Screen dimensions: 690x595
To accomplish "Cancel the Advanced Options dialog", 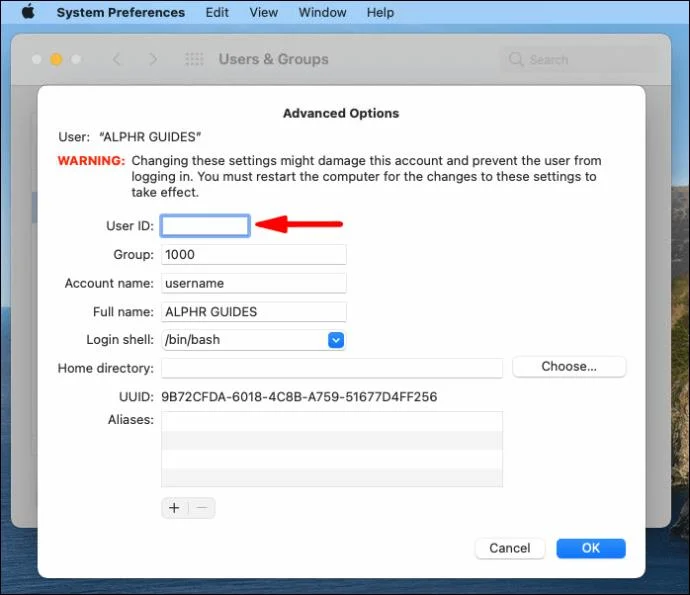I will click(x=510, y=548).
